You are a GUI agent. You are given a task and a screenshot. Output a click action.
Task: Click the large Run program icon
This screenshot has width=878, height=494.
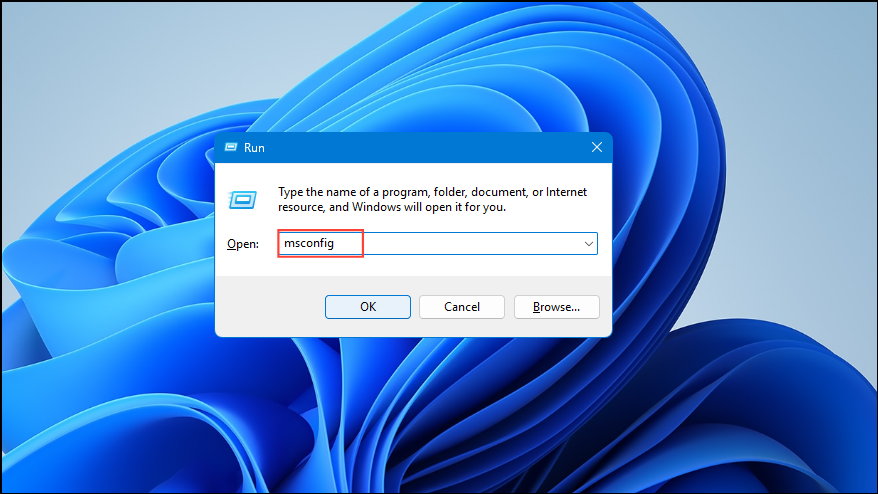pos(242,199)
